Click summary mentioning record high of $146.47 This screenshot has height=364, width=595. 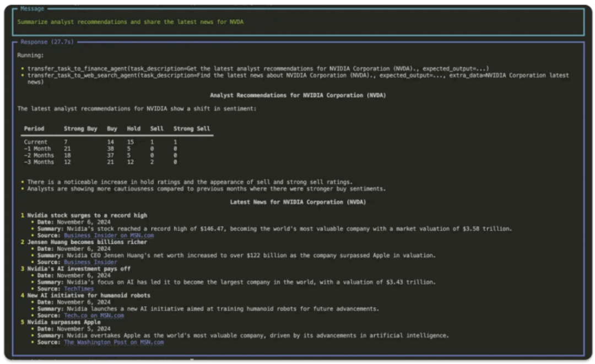click(x=275, y=229)
